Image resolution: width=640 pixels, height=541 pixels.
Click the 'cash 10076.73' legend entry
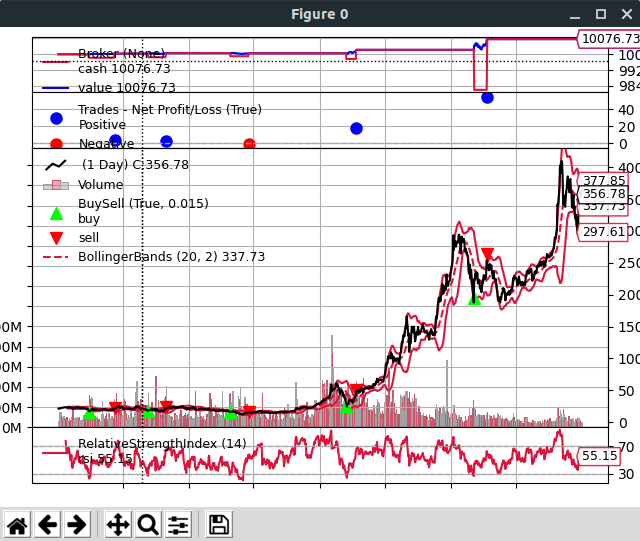pos(124,69)
